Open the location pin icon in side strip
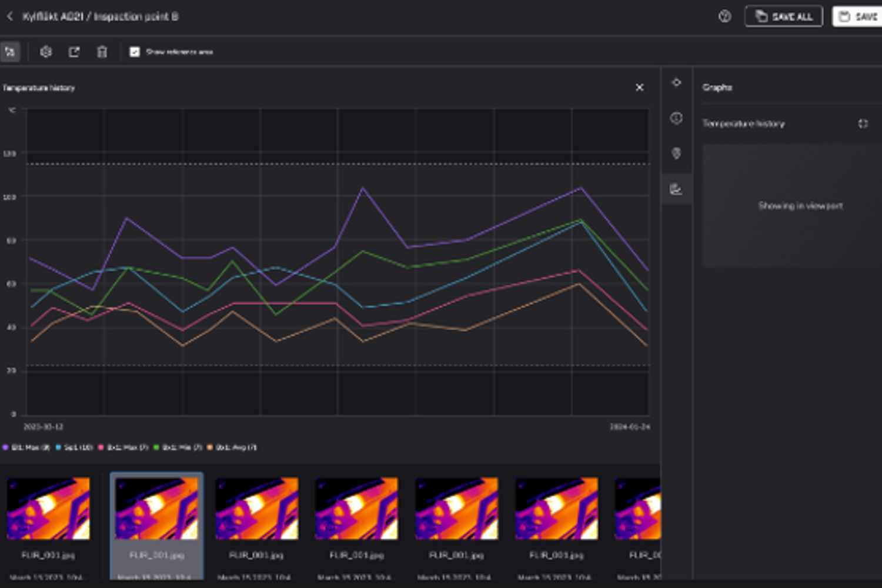The height and width of the screenshot is (588, 882). tap(676, 153)
